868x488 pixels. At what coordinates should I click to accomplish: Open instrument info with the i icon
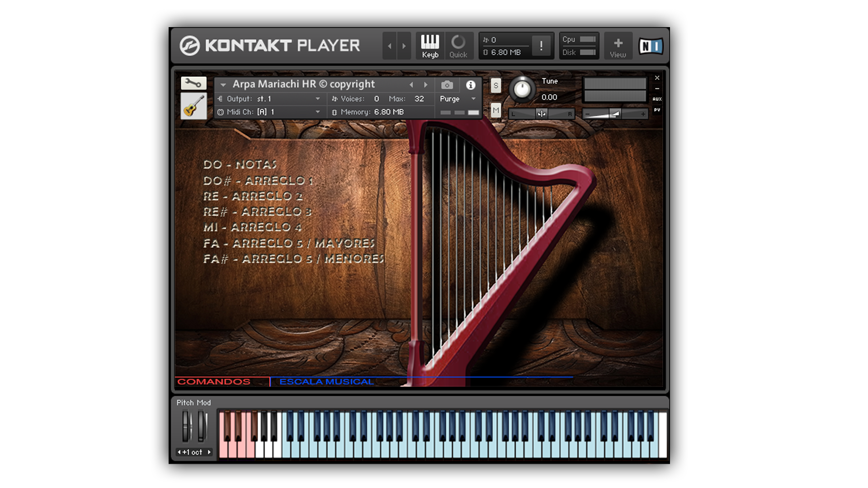point(471,85)
